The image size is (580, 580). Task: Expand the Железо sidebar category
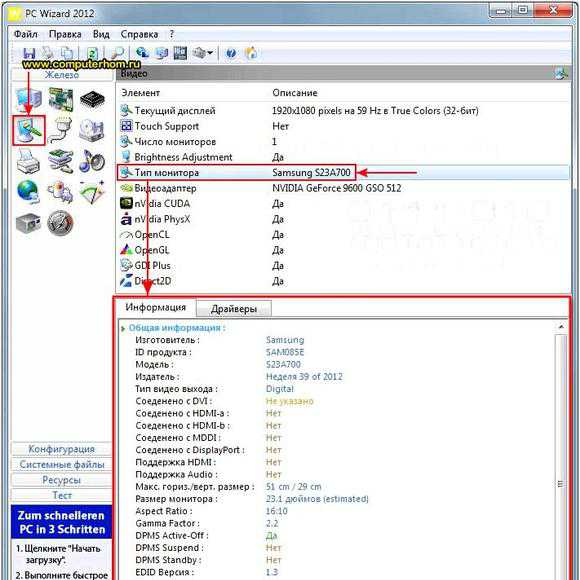coord(62,75)
